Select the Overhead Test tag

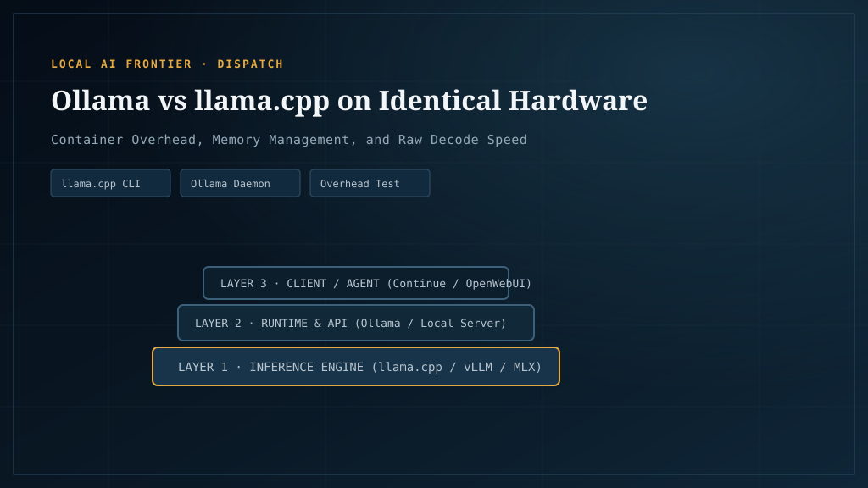370,183
